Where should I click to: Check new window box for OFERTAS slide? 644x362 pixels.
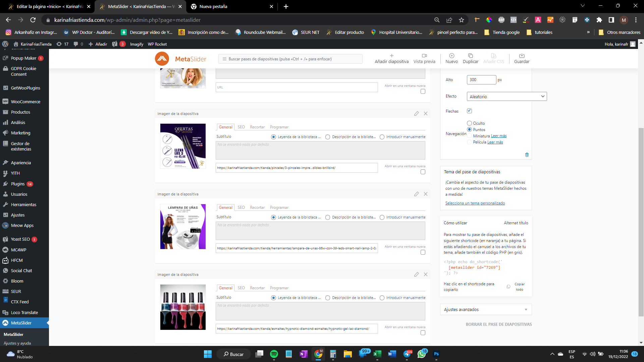423,172
